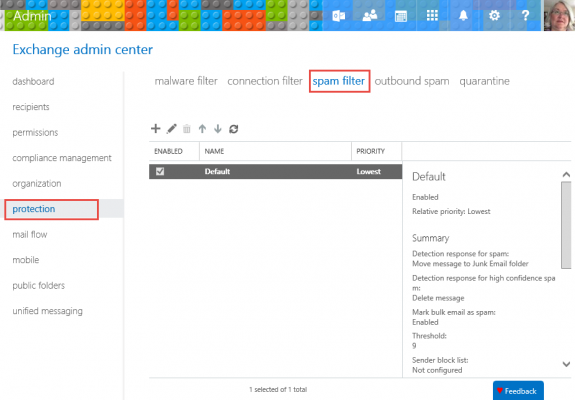
Task: Open dashboard in the left navigation
Action: pyautogui.click(x=33, y=81)
